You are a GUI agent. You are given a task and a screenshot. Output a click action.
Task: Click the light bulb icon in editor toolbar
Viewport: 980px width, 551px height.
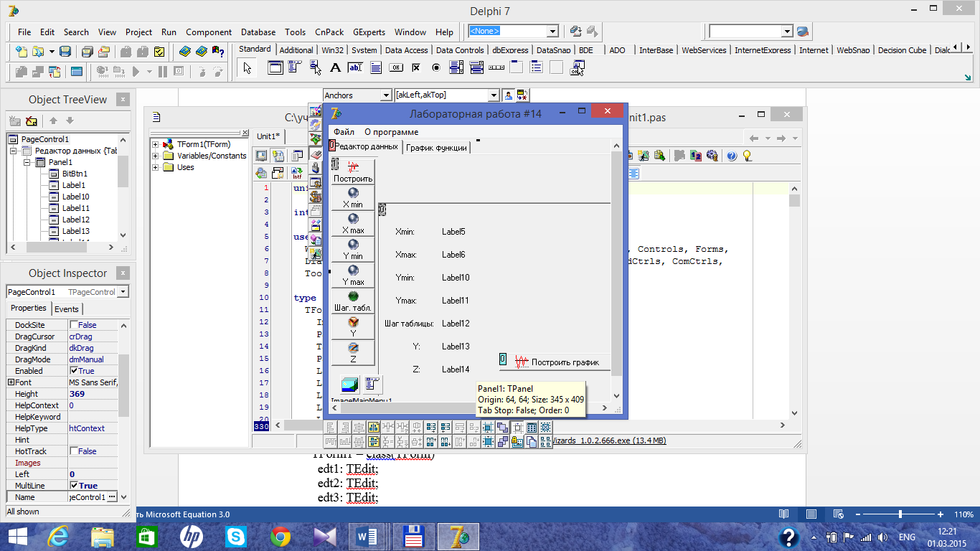point(747,155)
